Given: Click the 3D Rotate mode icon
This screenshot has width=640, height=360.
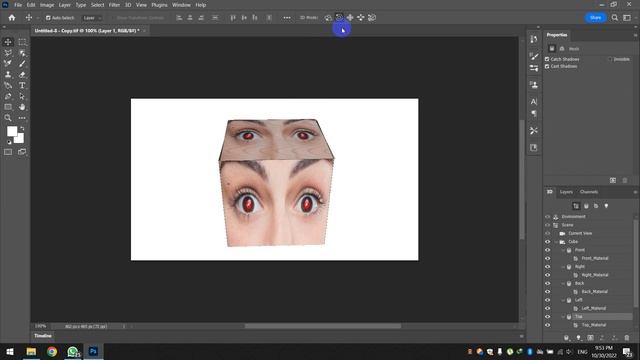Looking at the screenshot, I should point(328,18).
